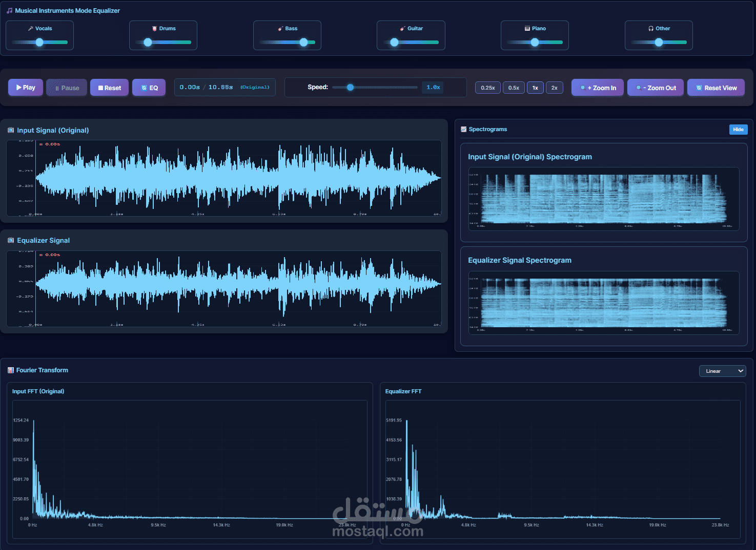Viewport: 756px width, 550px height.
Task: Select the Piano keys icon
Action: click(526, 28)
